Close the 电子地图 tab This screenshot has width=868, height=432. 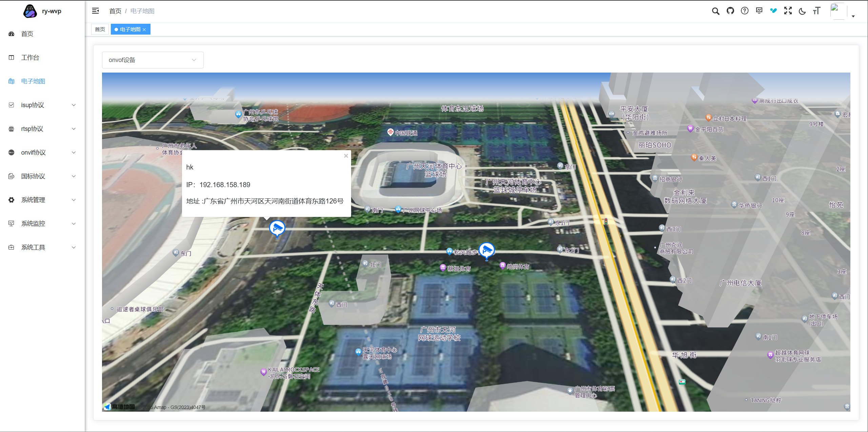coord(144,30)
